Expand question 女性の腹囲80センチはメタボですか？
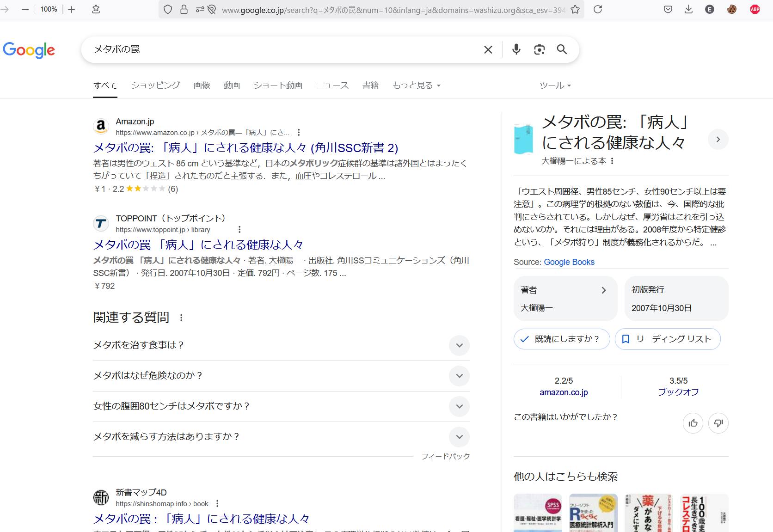This screenshot has width=773, height=532. click(x=281, y=406)
